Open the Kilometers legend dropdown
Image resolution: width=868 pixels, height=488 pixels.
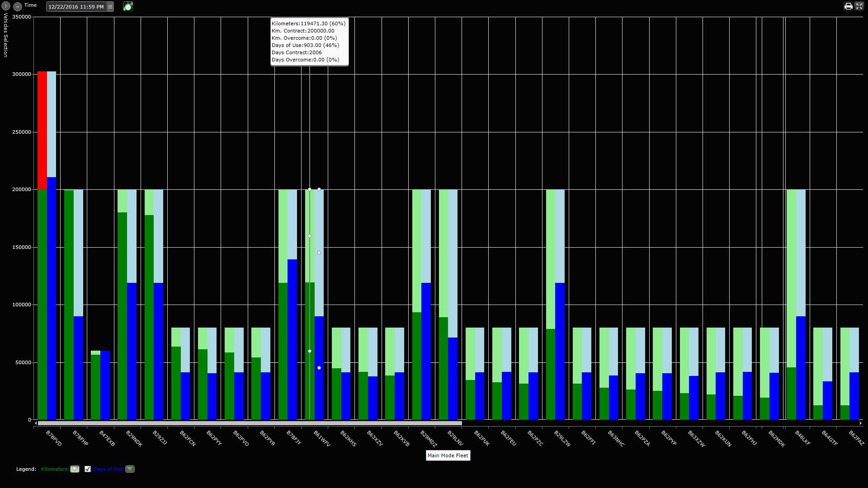pyautogui.click(x=75, y=469)
